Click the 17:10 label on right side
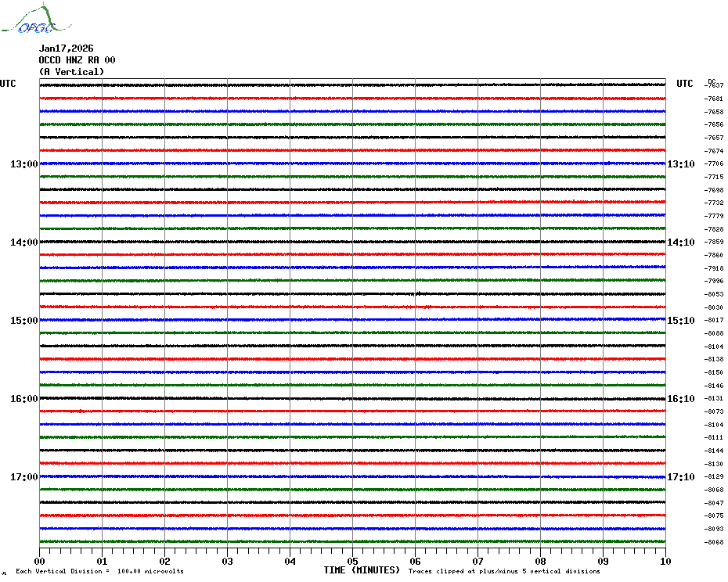728x582 pixels. click(680, 477)
